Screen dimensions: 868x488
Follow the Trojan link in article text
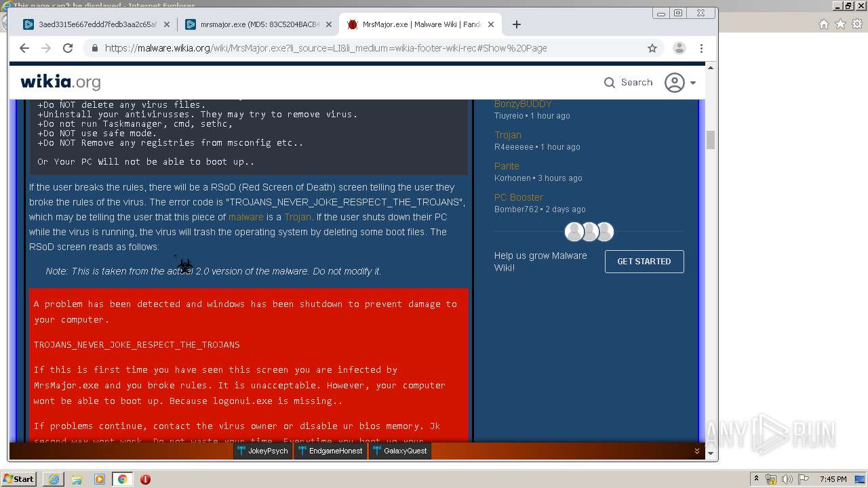298,217
